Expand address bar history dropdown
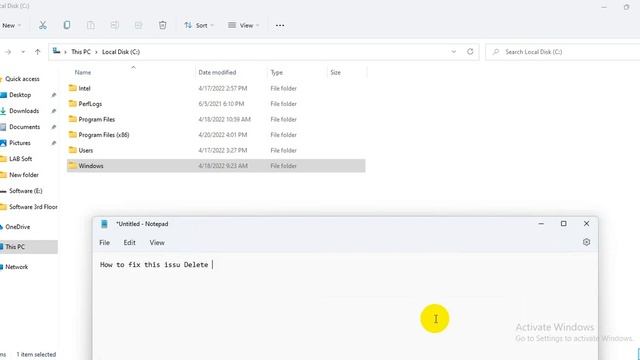The height and width of the screenshot is (360, 640). tap(453, 52)
